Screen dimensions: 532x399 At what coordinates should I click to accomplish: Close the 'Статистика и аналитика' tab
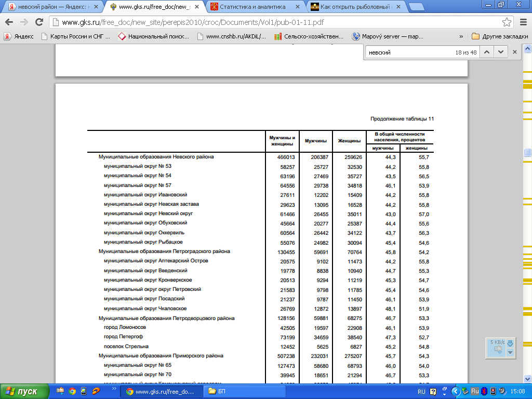click(x=298, y=7)
